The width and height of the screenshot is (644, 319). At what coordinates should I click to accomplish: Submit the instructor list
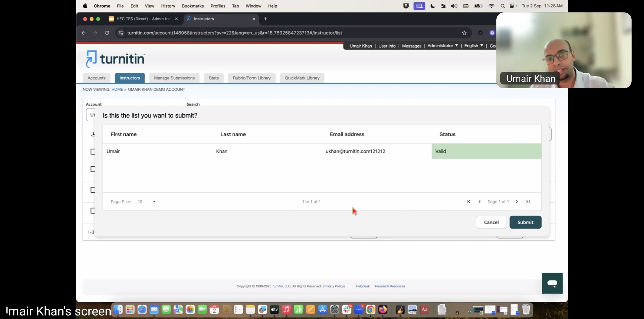pos(525,222)
